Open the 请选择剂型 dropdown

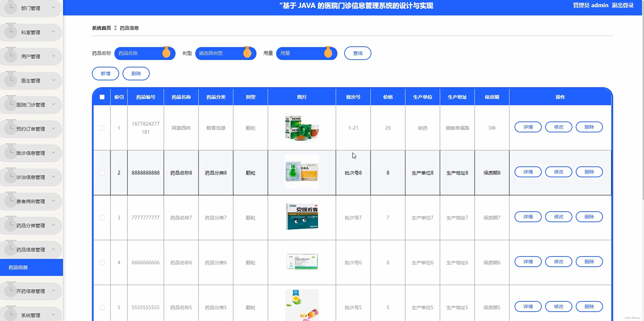click(220, 53)
